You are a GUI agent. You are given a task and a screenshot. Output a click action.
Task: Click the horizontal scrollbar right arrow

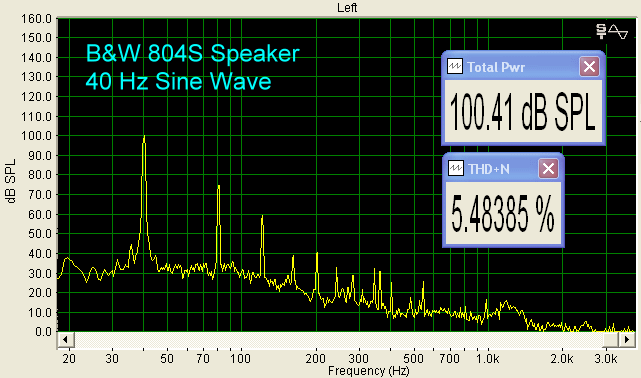coord(627,339)
